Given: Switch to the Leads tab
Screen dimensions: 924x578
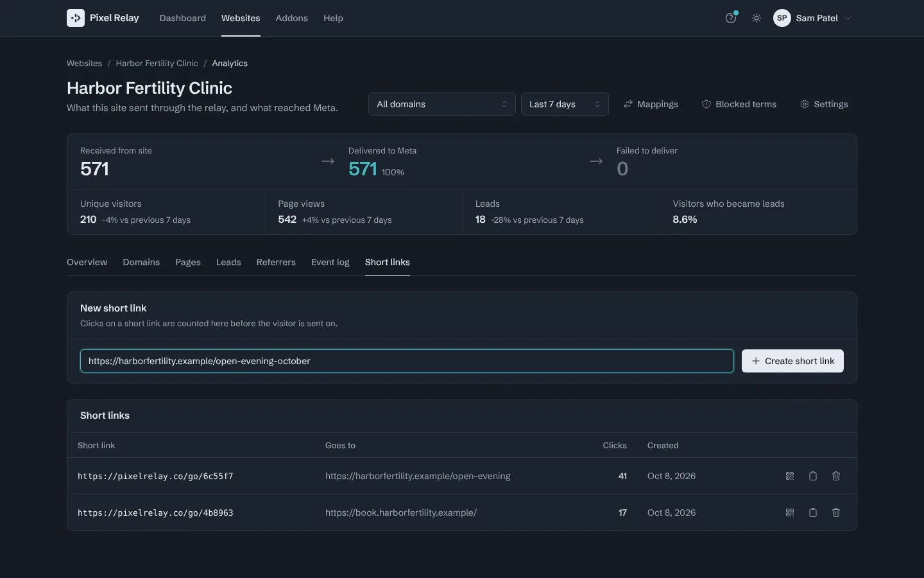Looking at the screenshot, I should pyautogui.click(x=228, y=262).
